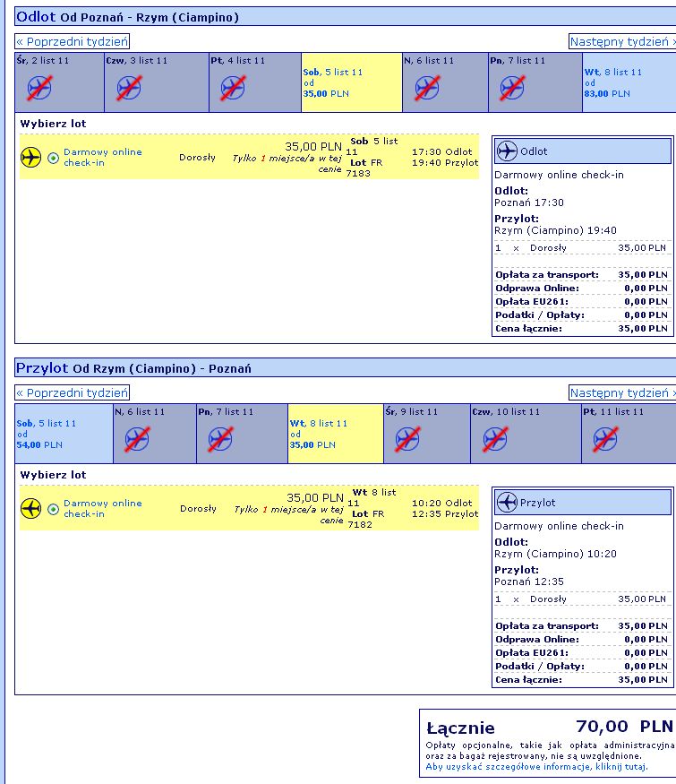Click no-flight icon for Pt, 11 list 11

605,439
